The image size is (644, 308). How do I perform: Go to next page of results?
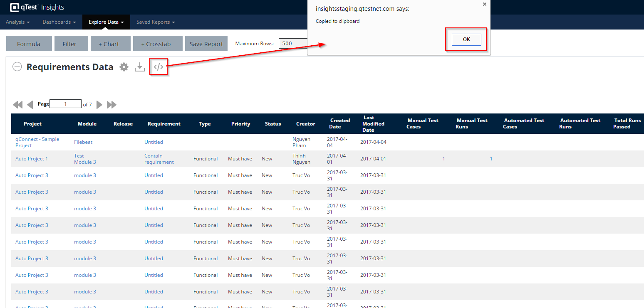(99, 105)
